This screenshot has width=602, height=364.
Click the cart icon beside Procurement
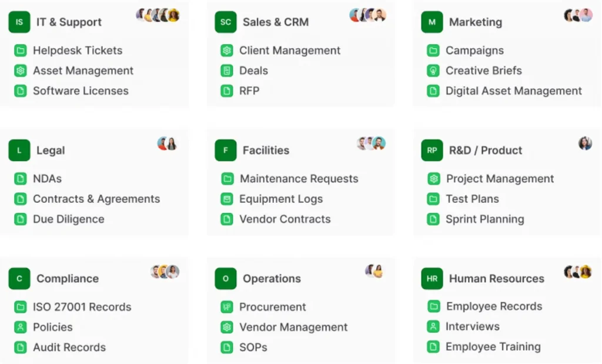coord(227,307)
